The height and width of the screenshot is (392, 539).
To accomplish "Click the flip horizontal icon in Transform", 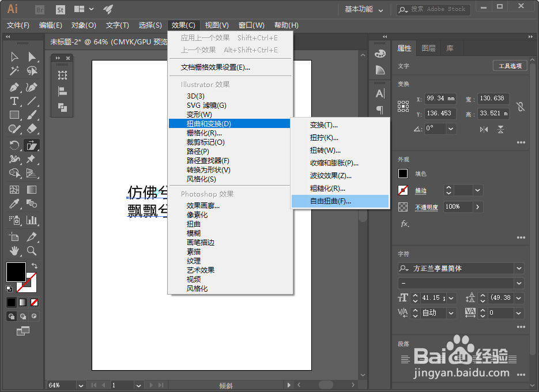I will click(484, 129).
